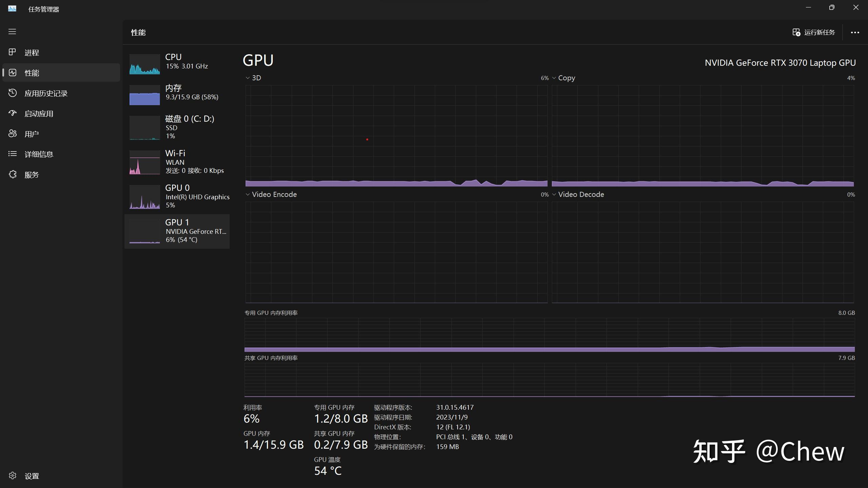Viewport: 868px width, 488px height.
Task: Open 详细信息 (Details) page
Action: pos(39,154)
